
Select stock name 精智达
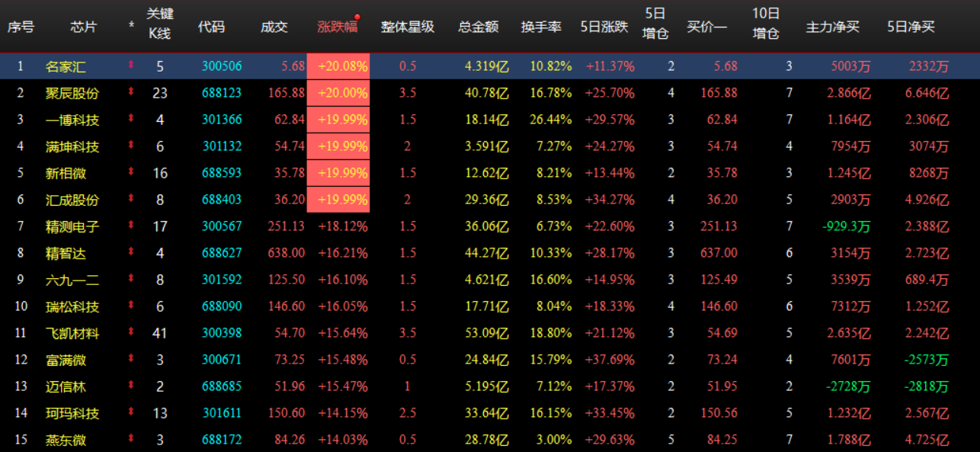(x=66, y=253)
